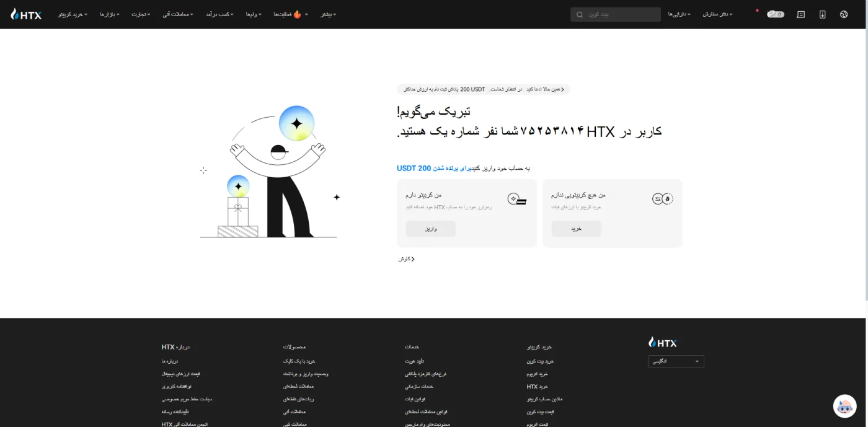Open footer link نرخ‌های کارمزد پلکانی
This screenshot has height=427, width=868.
click(x=426, y=374)
